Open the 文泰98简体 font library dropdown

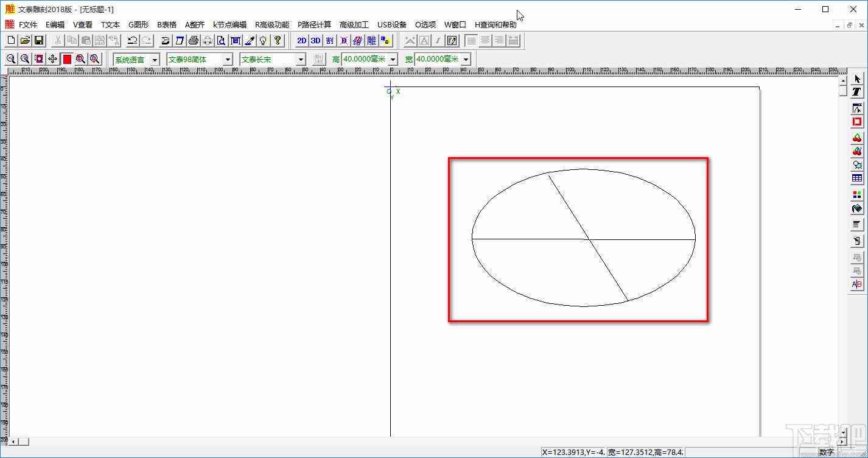[x=228, y=60]
